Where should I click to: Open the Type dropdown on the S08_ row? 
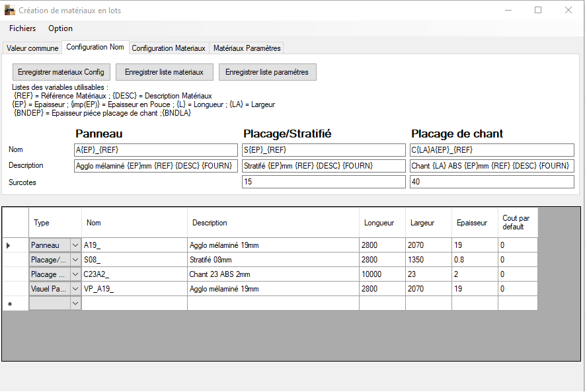[75, 260]
